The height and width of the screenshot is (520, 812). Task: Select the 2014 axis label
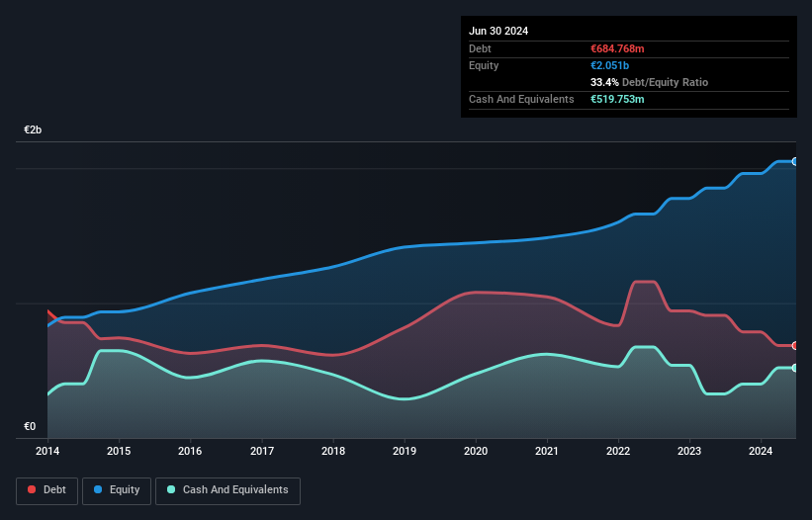pos(47,451)
